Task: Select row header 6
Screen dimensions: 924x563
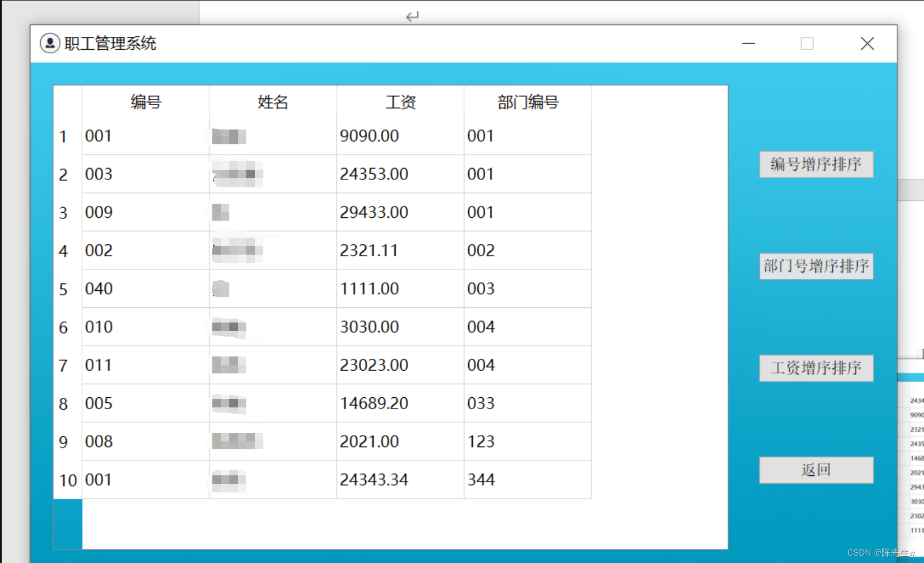Action: point(68,327)
